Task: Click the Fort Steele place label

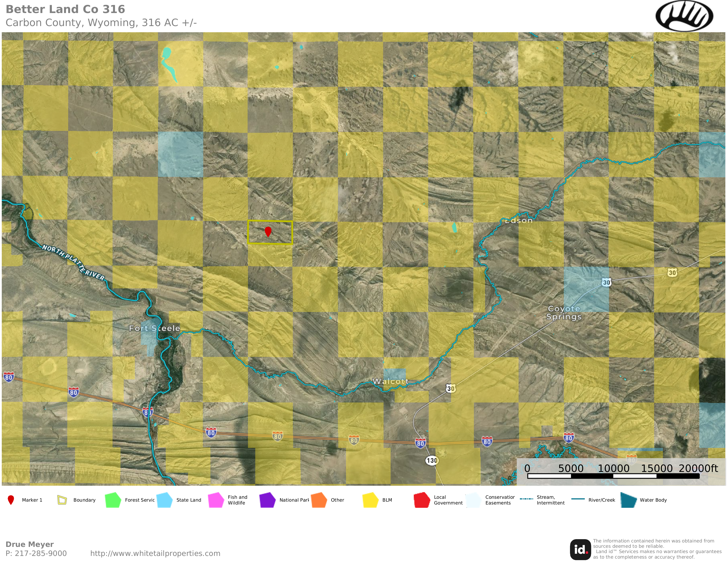Action: [x=154, y=328]
